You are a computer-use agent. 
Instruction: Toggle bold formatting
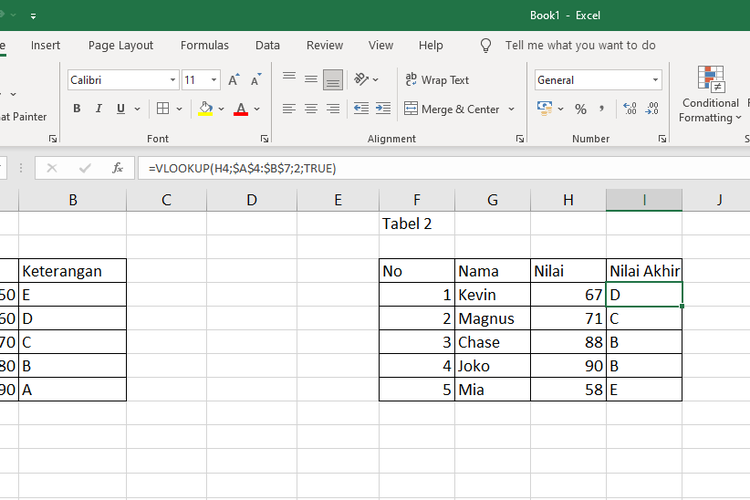(77, 109)
